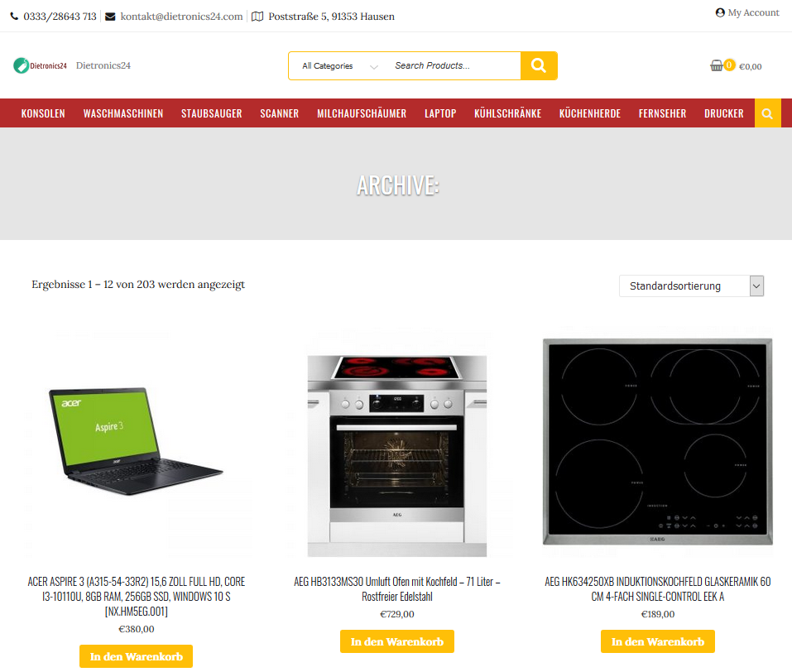Add AEG HB3133MS30 oven to Warenkorb
Viewport: 792px width, 672px height.
(x=397, y=641)
